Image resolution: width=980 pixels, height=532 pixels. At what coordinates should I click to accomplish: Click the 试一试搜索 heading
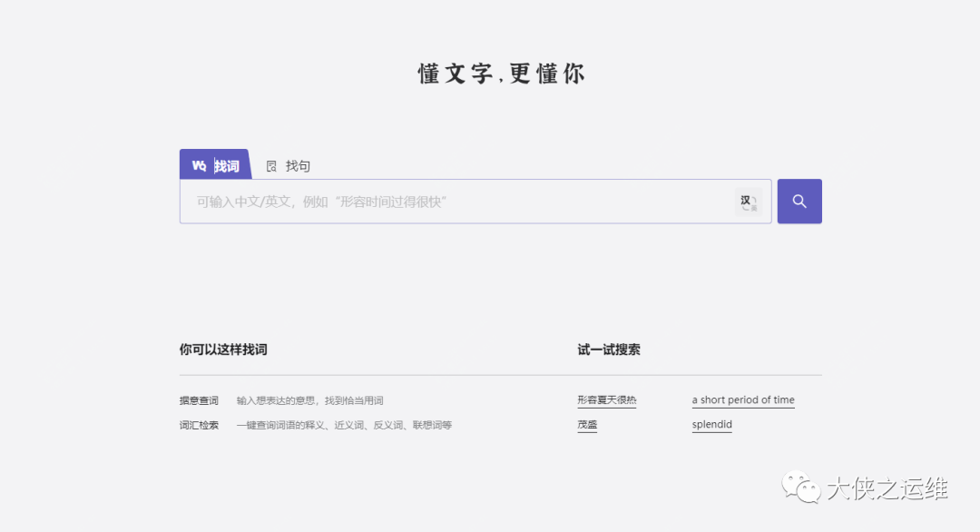pyautogui.click(x=609, y=350)
